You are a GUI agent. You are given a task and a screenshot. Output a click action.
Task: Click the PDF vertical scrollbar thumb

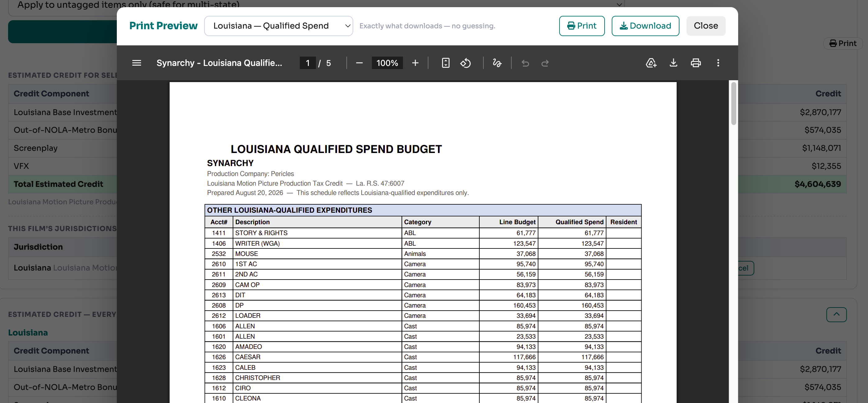[x=733, y=104]
